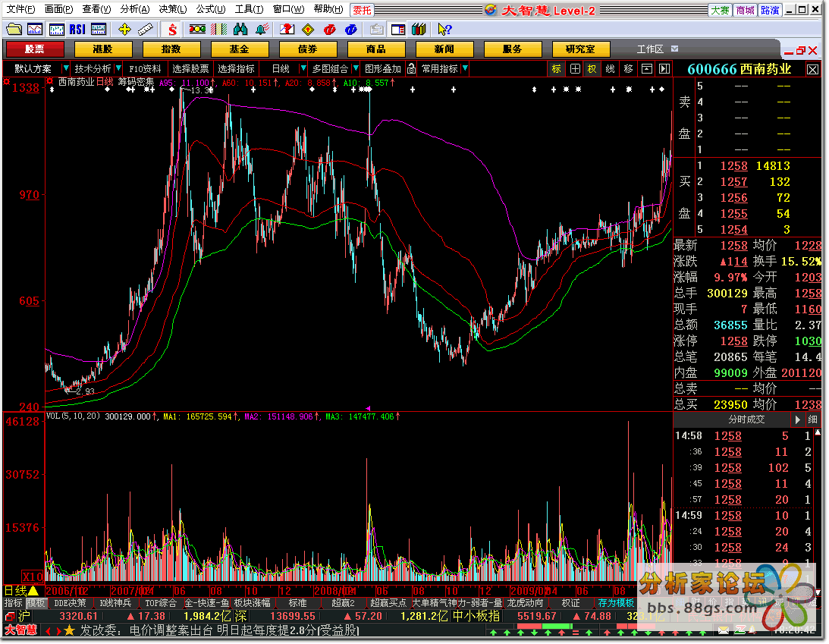Click the X10 volume scale label
This screenshot has height=644, width=829.
point(33,576)
